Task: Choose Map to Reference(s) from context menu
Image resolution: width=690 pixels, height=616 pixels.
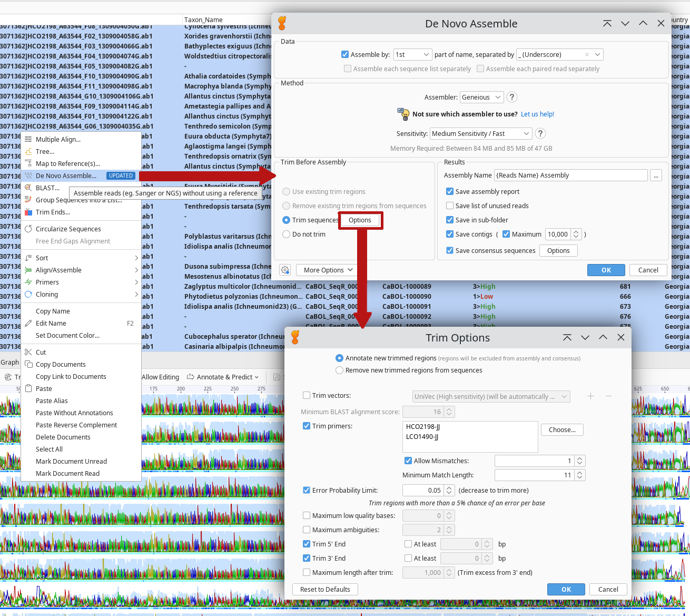Action: [67, 164]
